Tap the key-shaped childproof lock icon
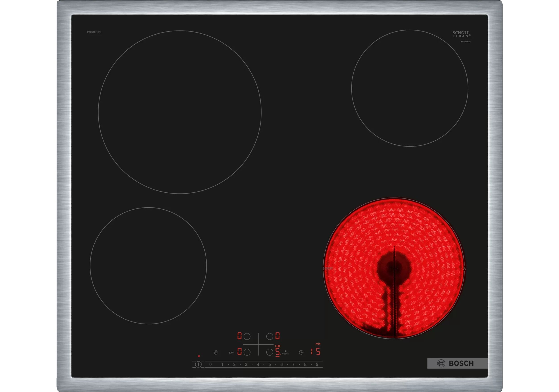 (x=231, y=353)
